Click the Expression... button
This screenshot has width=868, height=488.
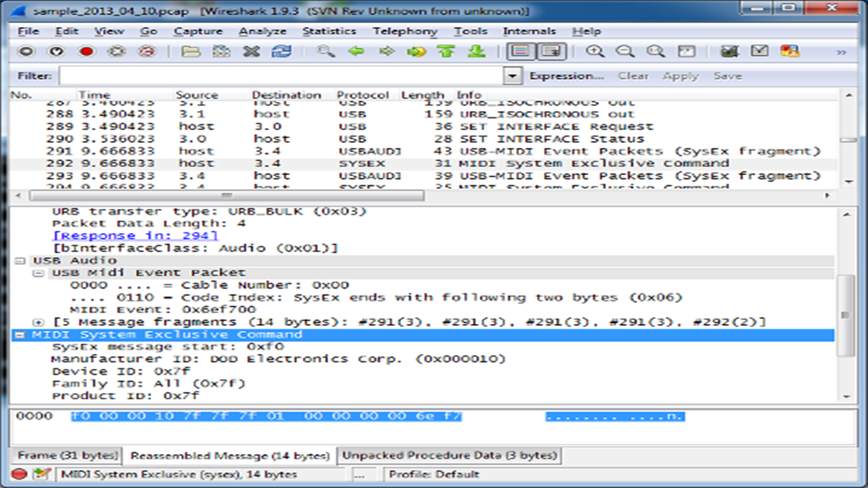(566, 76)
